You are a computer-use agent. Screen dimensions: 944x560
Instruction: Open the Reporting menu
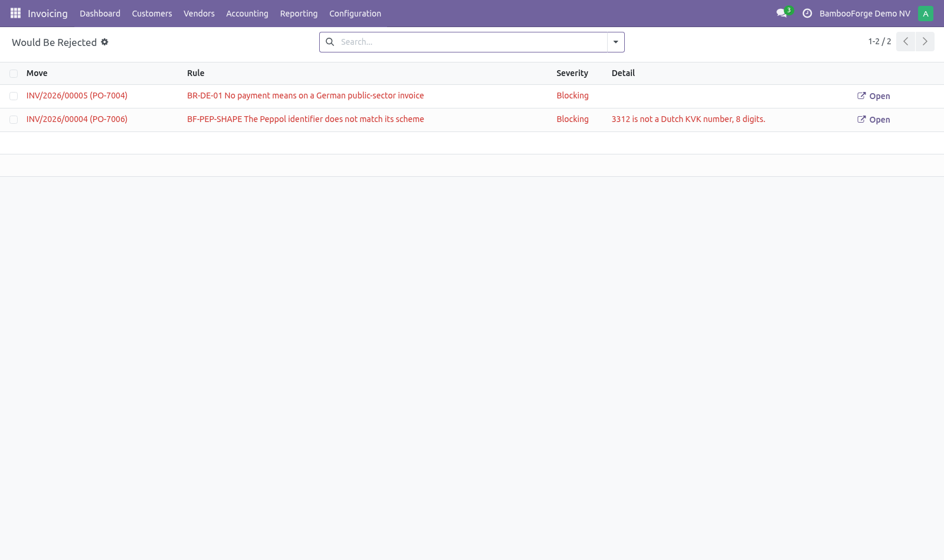(299, 14)
